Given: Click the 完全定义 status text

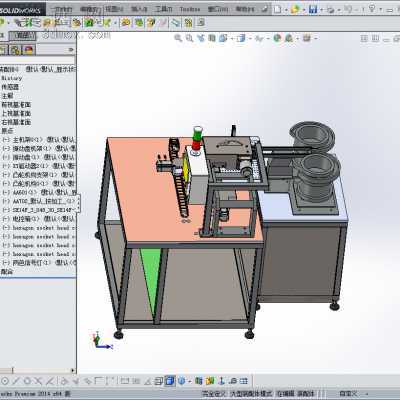Looking at the screenshot, I should tap(215, 394).
